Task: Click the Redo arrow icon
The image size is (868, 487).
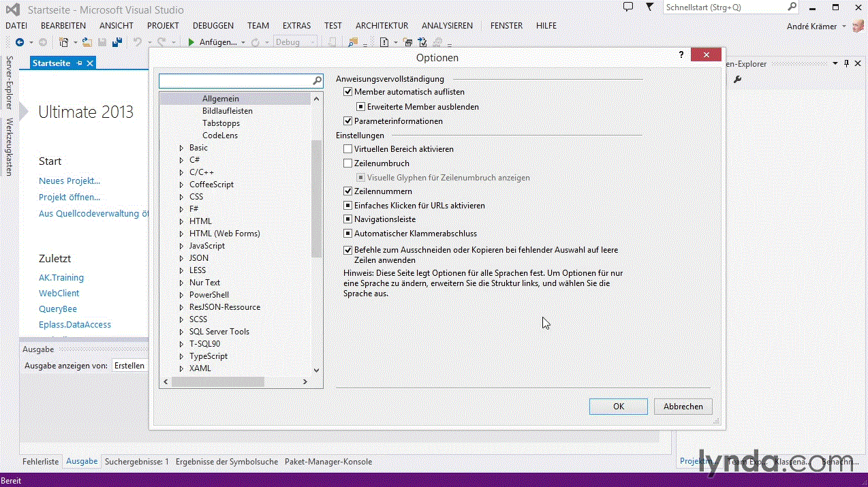Action: coord(162,42)
